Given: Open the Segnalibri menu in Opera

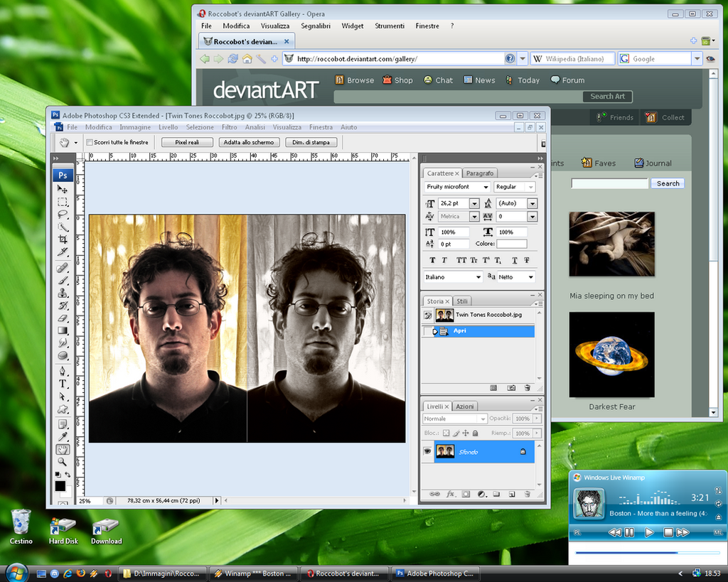Looking at the screenshot, I should (x=315, y=26).
